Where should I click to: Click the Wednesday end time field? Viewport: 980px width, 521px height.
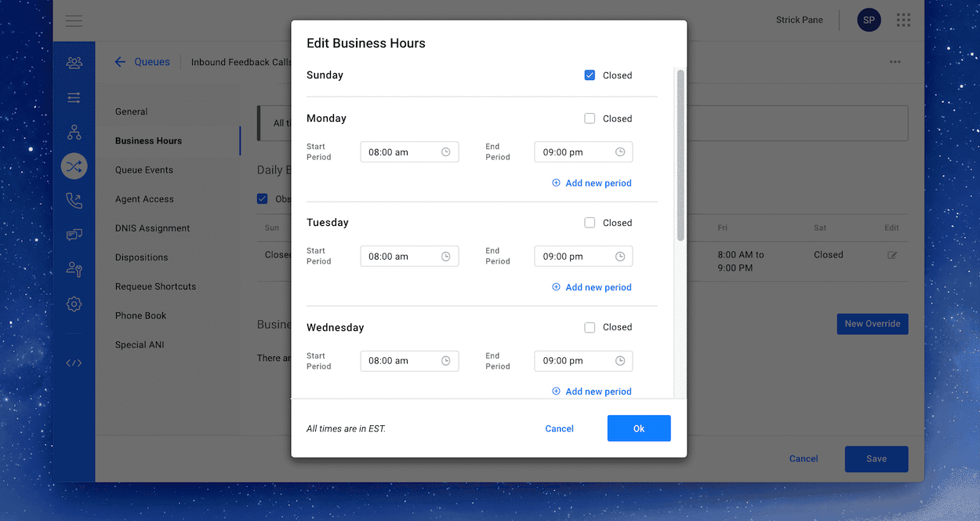point(583,361)
